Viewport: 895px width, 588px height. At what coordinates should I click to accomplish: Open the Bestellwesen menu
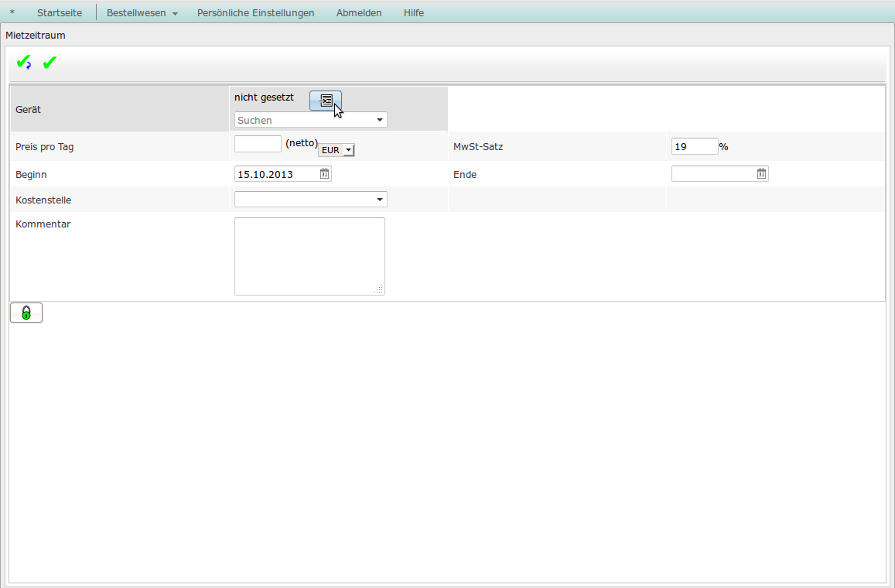(x=142, y=13)
